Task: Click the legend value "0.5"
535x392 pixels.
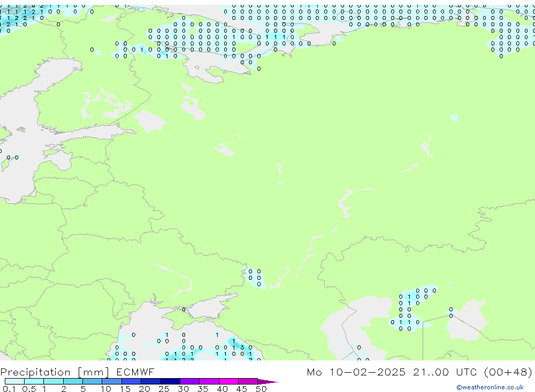Action: tap(29, 389)
